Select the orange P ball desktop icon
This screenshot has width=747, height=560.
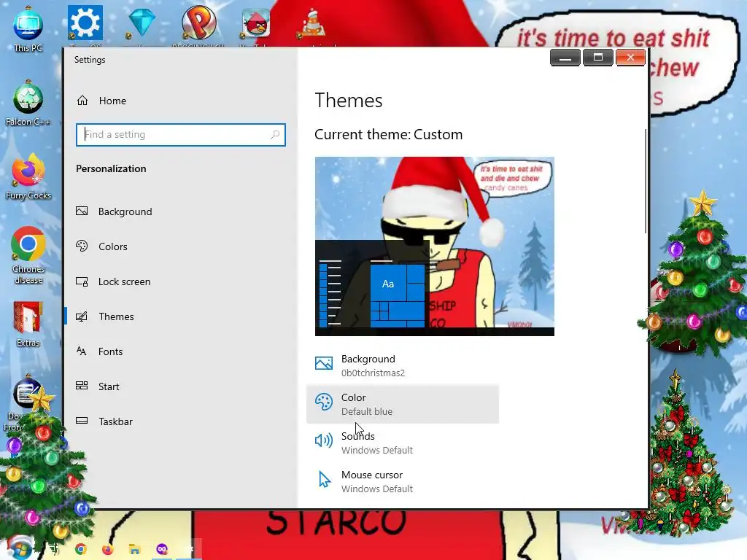(x=198, y=23)
